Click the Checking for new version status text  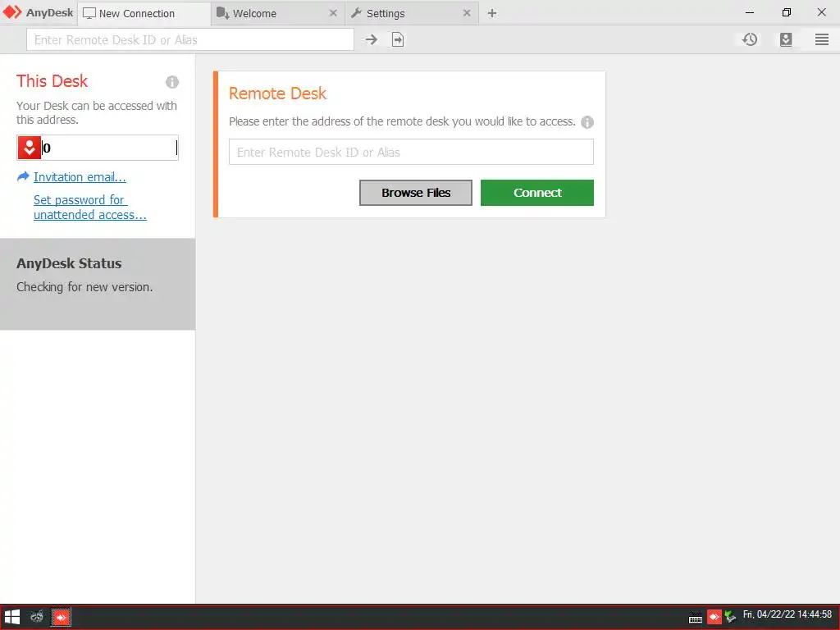coord(84,287)
